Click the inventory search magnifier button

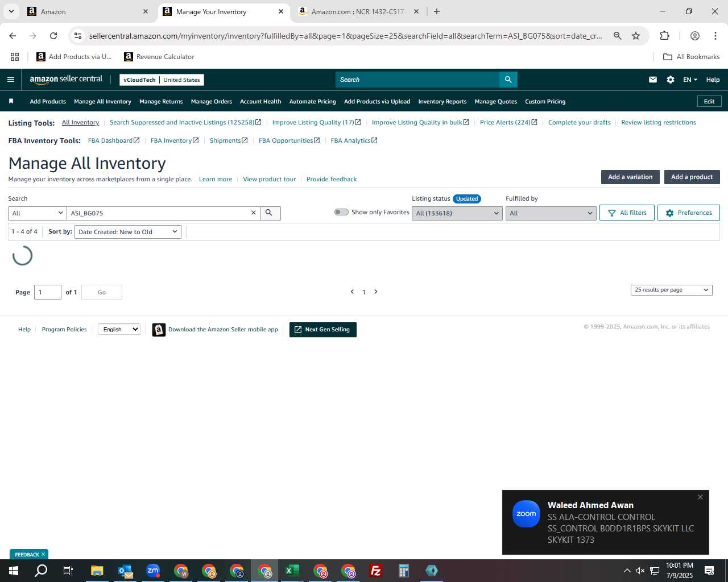[270, 213]
